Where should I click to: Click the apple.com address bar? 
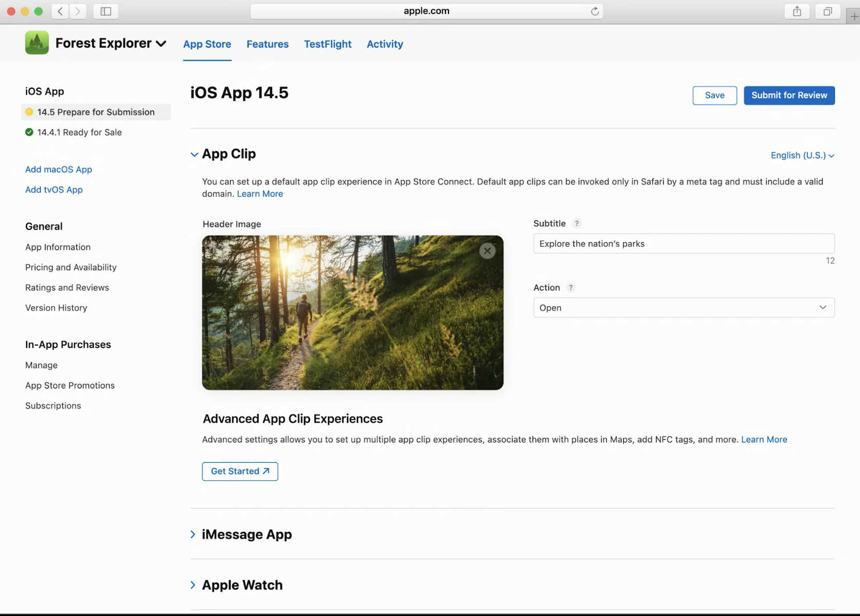(426, 11)
